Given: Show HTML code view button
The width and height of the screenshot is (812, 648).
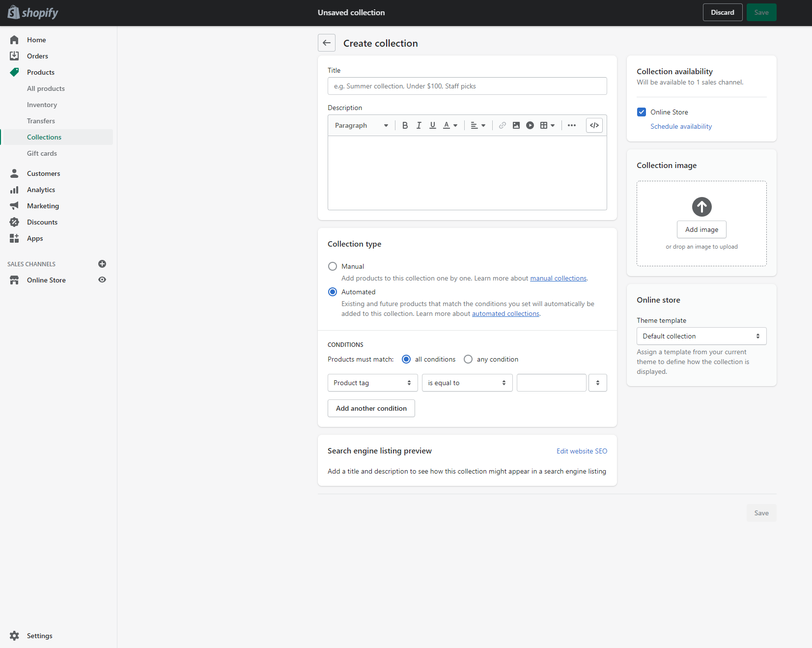Looking at the screenshot, I should coord(594,125).
